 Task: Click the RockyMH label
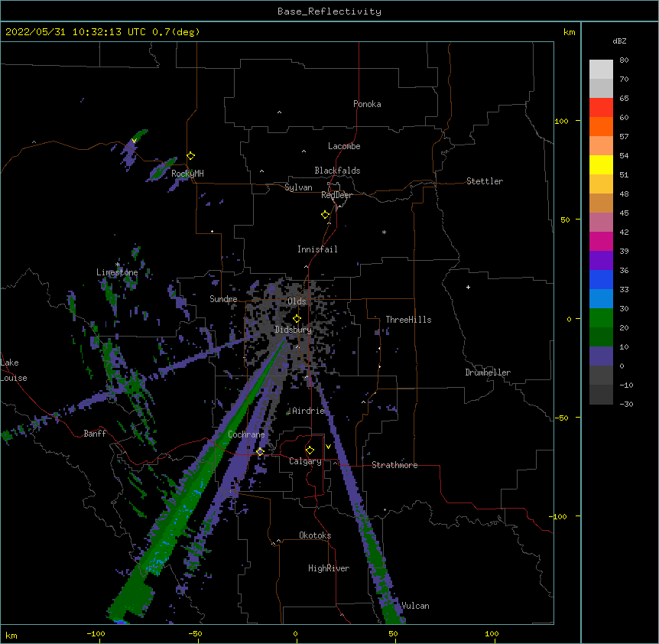click(x=187, y=174)
